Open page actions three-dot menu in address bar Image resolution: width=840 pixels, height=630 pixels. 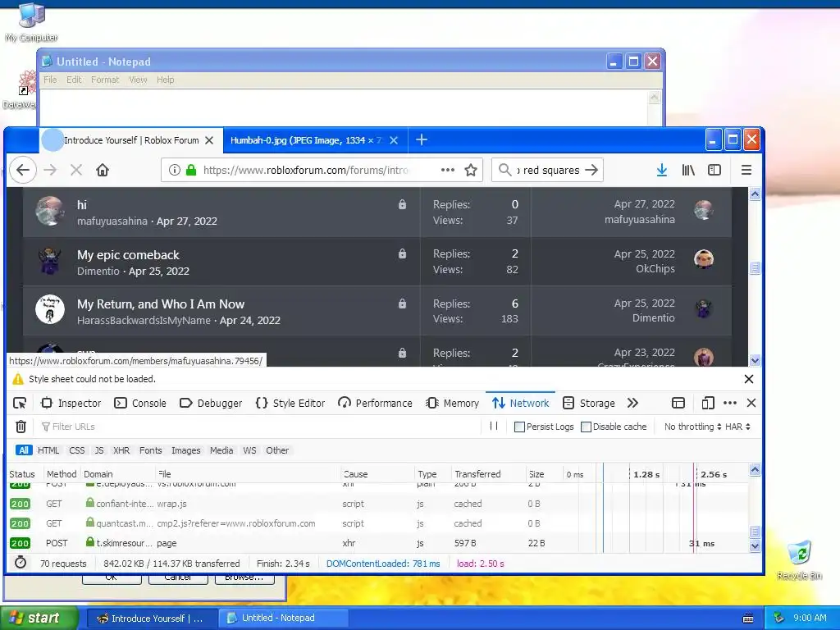(448, 171)
